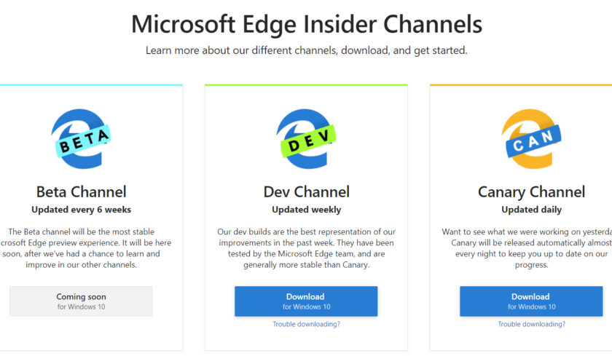The width and height of the screenshot is (612, 364).
Task: Click the green top border of Dev card
Action: [x=306, y=85]
